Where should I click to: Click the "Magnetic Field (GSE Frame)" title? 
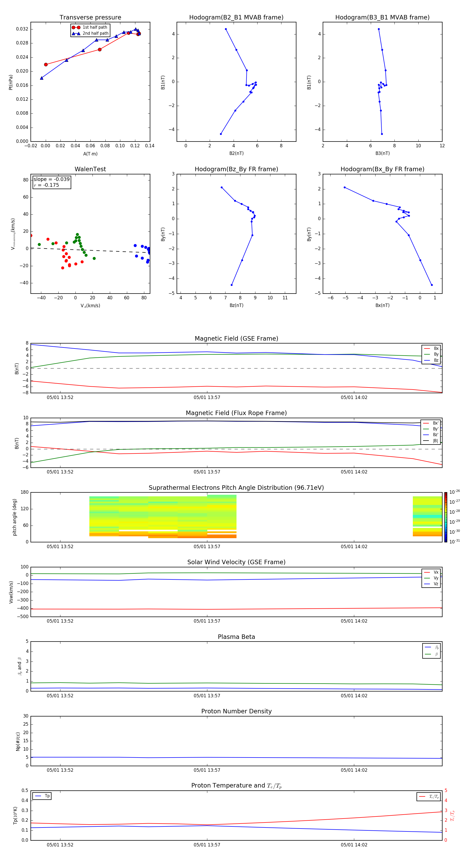coord(236,339)
